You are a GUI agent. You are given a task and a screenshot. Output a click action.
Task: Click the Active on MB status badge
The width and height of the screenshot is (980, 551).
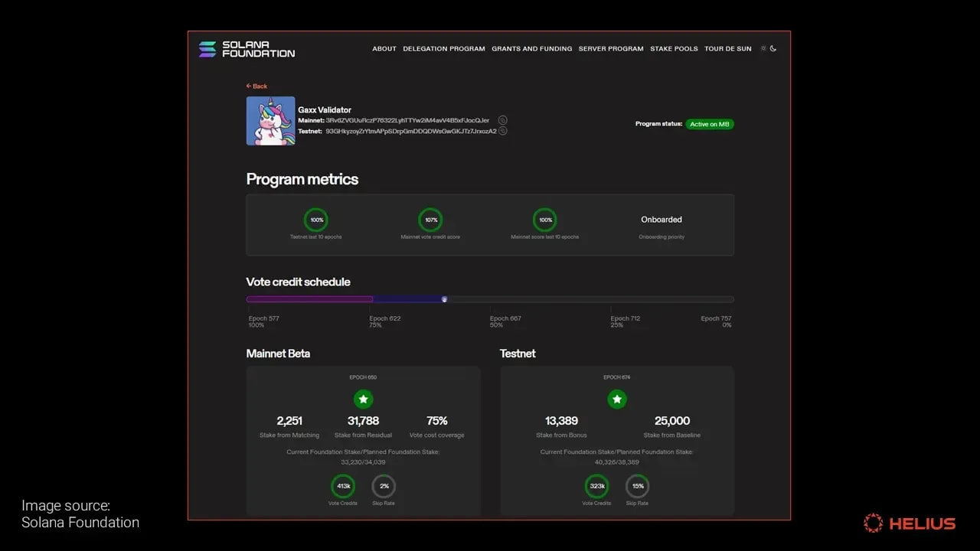coord(710,124)
